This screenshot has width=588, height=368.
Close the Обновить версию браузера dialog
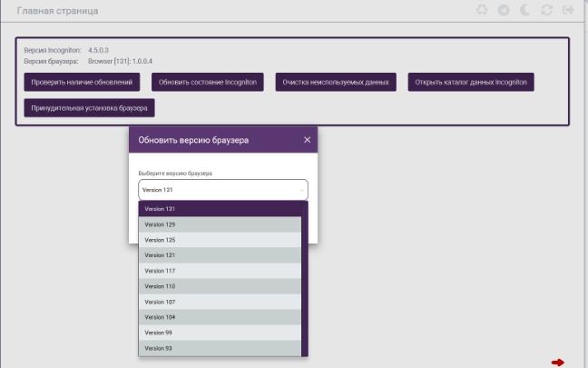[307, 140]
